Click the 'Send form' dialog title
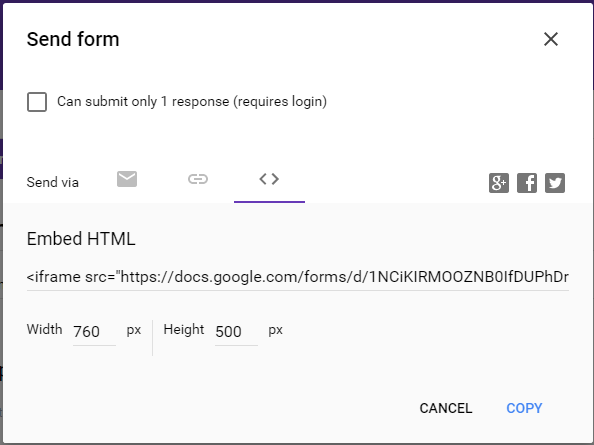 73,39
